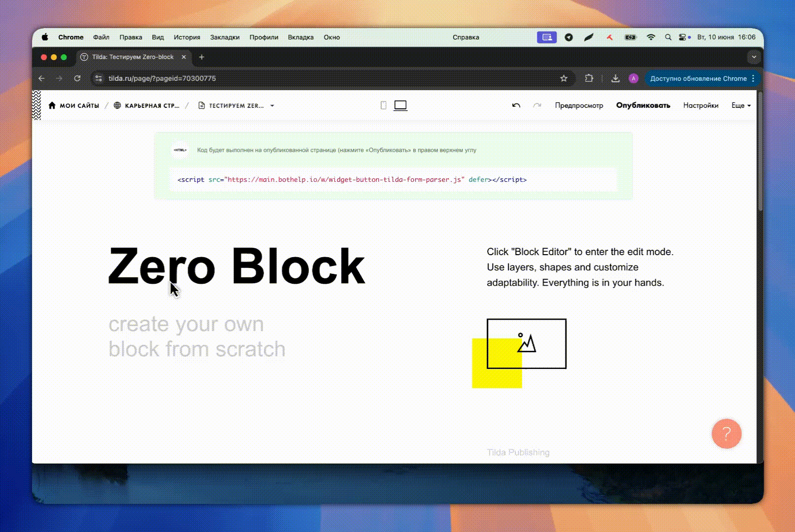Click the image placeholder frame
Screen dimensions: 795x532
click(527, 343)
